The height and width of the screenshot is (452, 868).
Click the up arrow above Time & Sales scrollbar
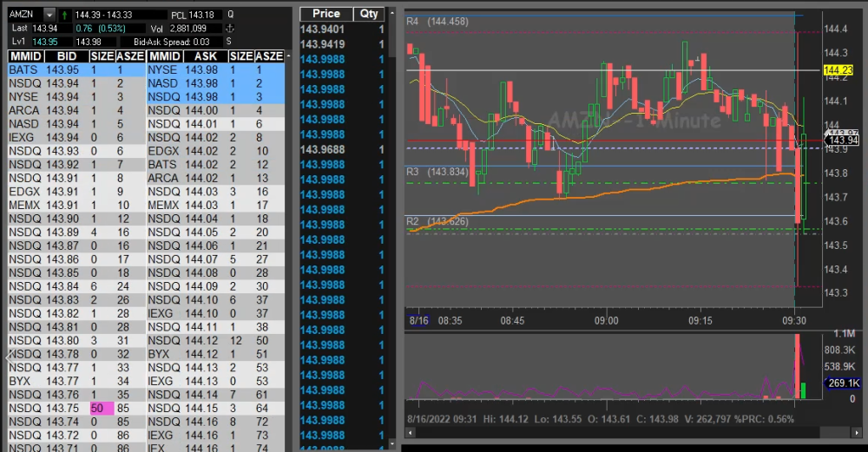point(391,13)
